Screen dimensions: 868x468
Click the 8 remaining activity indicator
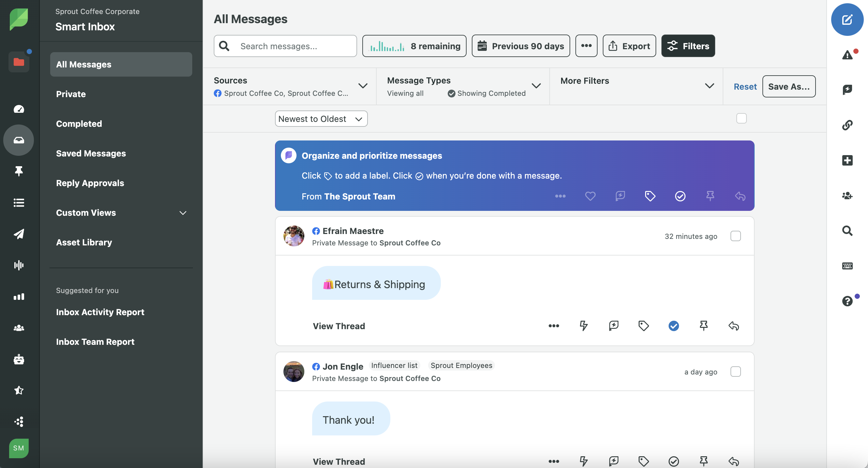pyautogui.click(x=414, y=46)
